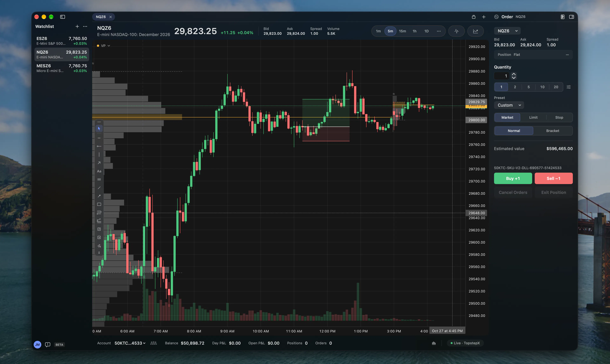
Task: Click the bottom bar volume bars icon
Action: click(x=434, y=343)
